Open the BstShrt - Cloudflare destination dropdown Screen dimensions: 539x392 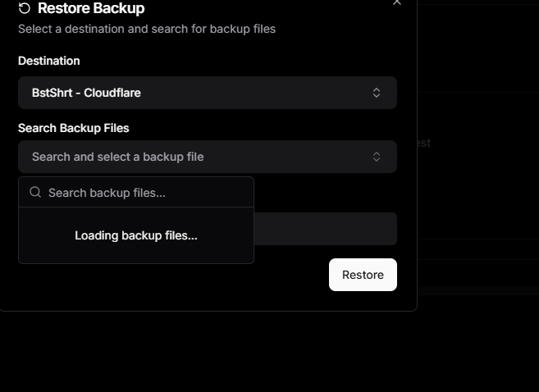click(207, 93)
